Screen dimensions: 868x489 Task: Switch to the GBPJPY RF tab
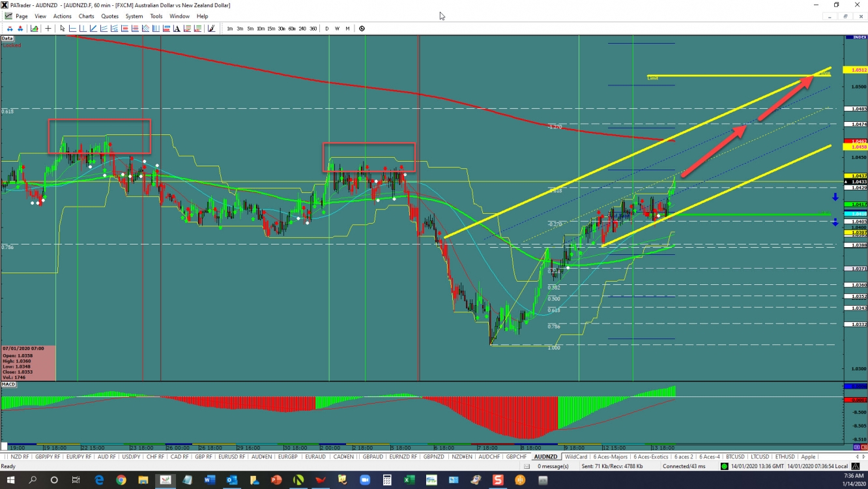pyautogui.click(x=49, y=456)
